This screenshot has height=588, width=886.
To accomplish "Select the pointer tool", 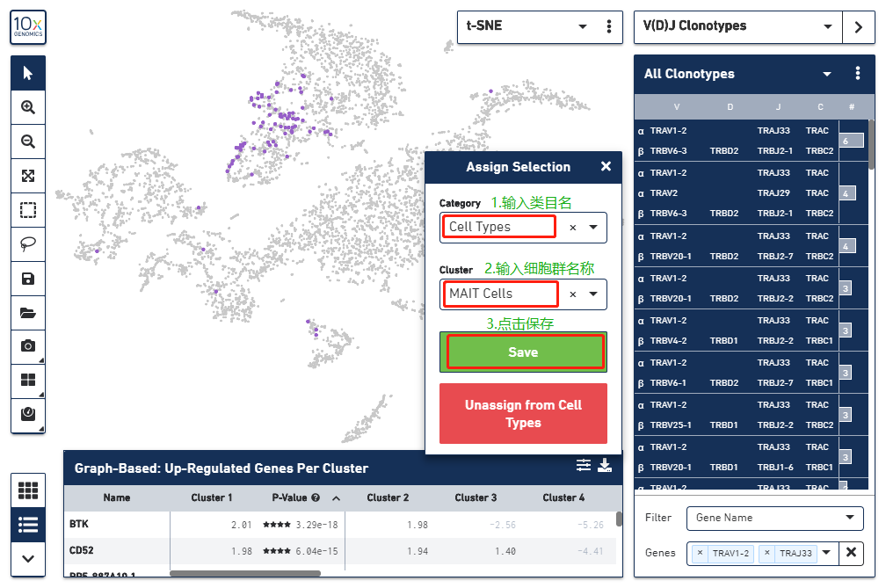I will [x=27, y=73].
